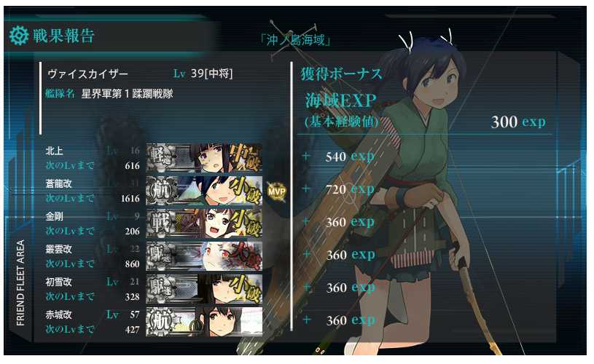Click the FRIEND FLEET AREA side tab
The width and height of the screenshot is (594, 364).
coord(20,282)
